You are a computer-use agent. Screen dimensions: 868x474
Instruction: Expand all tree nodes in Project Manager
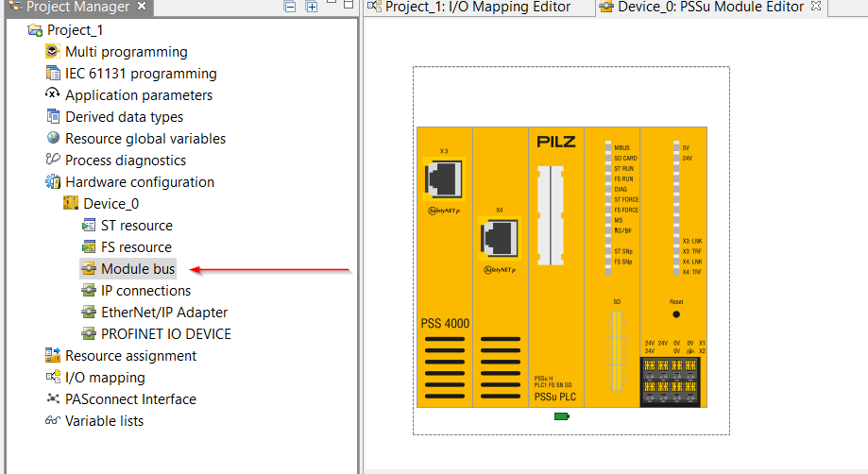312,7
